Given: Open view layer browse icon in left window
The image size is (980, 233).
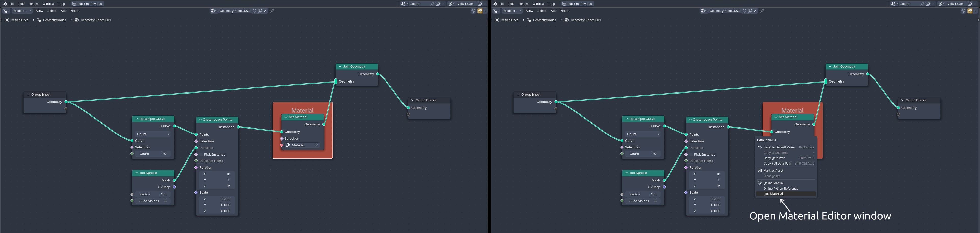Looking at the screenshot, I should click(451, 4).
